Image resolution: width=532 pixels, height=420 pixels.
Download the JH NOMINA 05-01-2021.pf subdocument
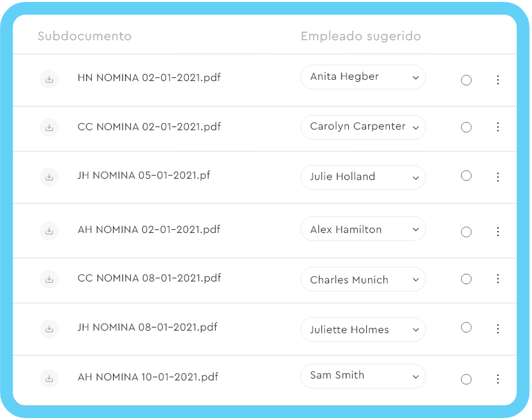pyautogui.click(x=49, y=177)
